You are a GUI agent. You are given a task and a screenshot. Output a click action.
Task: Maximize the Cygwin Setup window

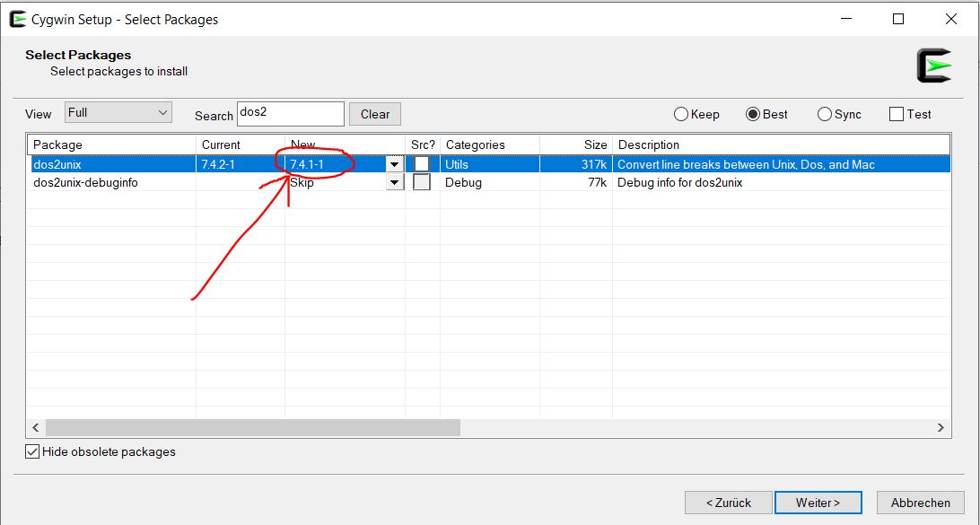click(898, 20)
